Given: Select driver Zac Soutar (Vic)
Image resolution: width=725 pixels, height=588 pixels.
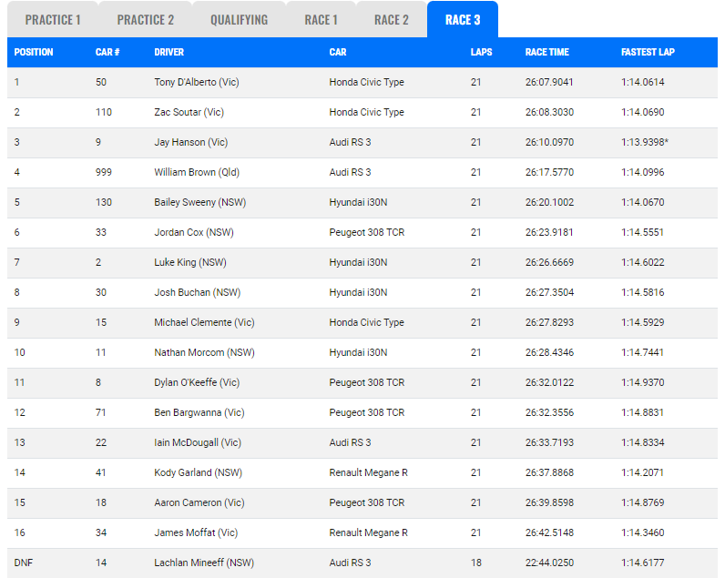Looking at the screenshot, I should tap(189, 112).
